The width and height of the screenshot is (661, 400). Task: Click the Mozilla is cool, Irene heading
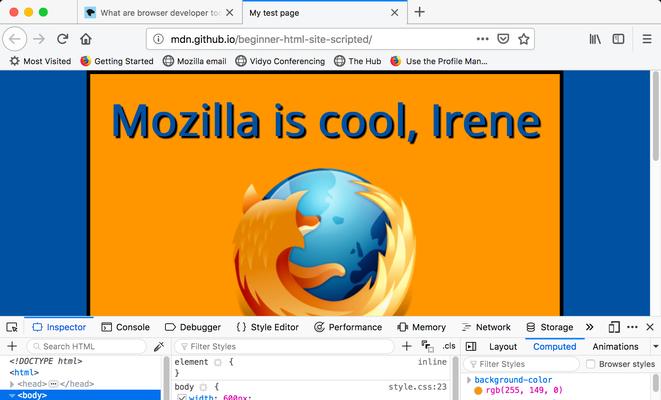(x=326, y=121)
